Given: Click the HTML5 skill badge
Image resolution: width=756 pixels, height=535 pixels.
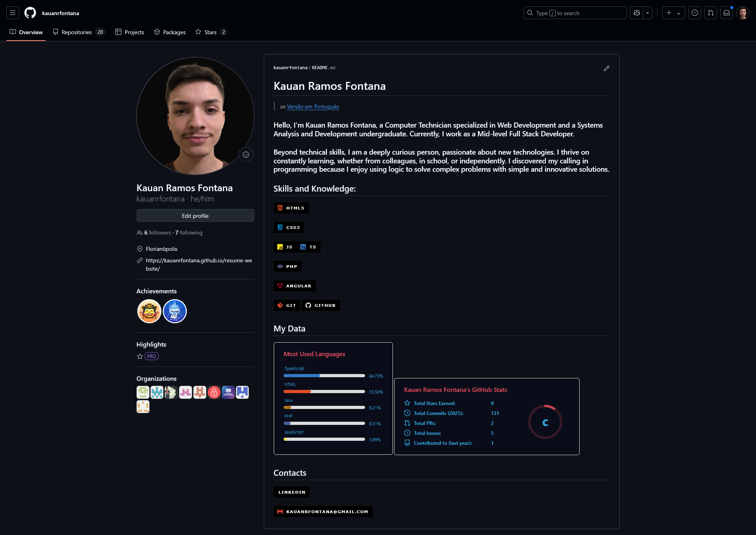Looking at the screenshot, I should click(x=291, y=208).
